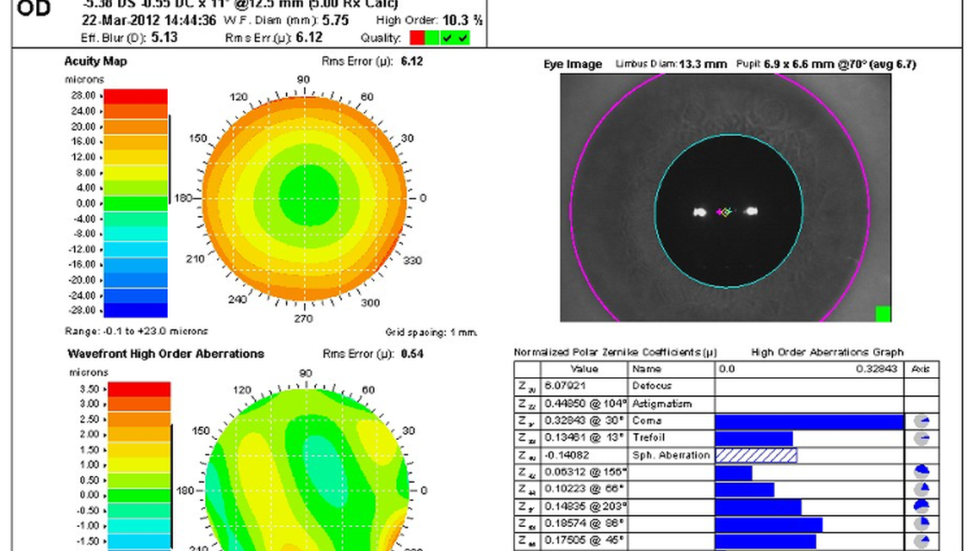980x551 pixels.
Task: Click the Wavefront Rms Error value 0.54
Action: [x=412, y=354]
